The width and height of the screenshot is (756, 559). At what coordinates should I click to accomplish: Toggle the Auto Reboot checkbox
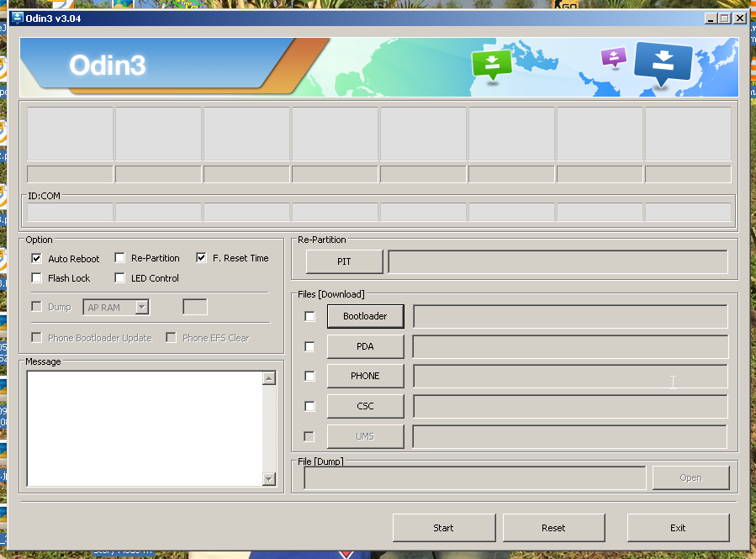click(x=36, y=258)
